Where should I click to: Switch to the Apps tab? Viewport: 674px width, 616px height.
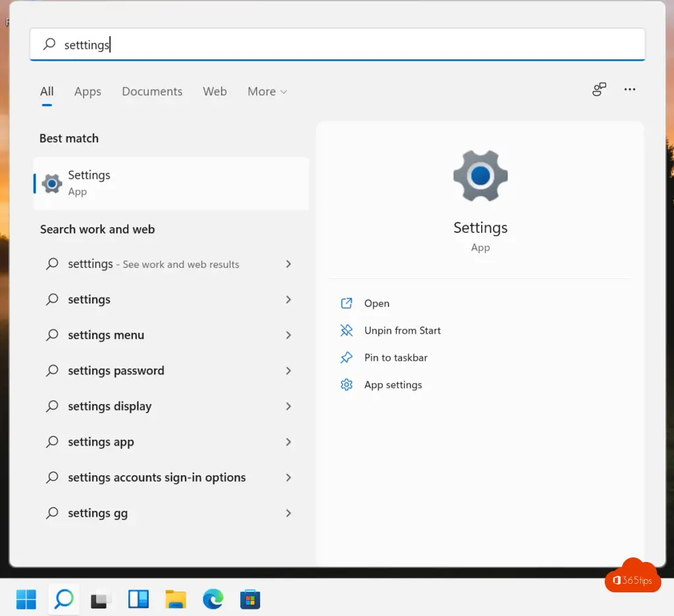coord(88,91)
